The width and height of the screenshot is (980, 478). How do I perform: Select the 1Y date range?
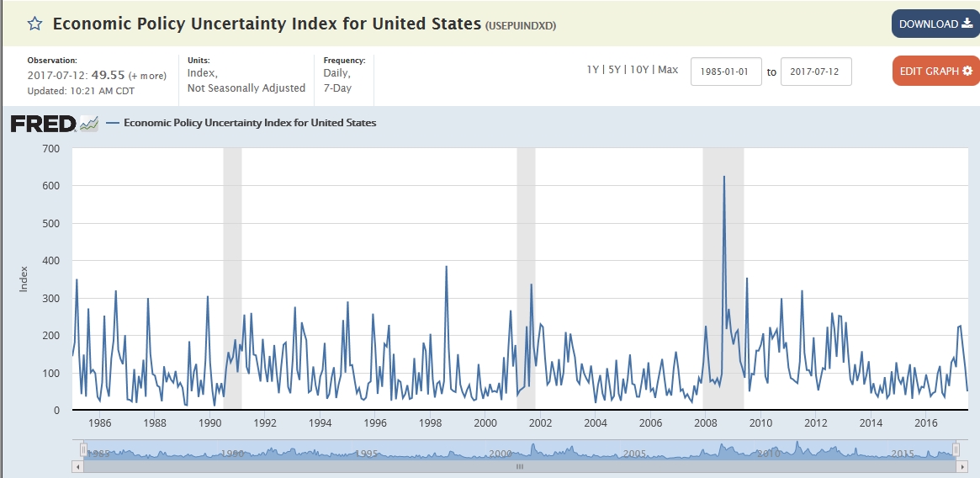click(593, 70)
